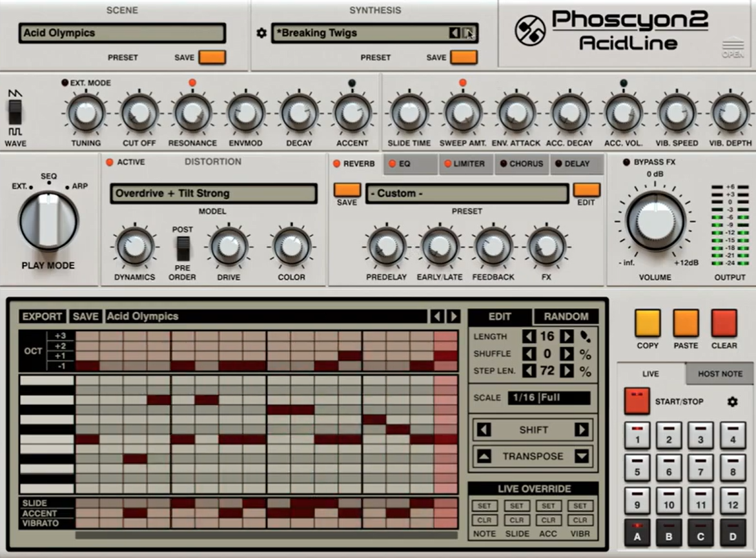The height and width of the screenshot is (558, 756).
Task: Decrease STEP LEN. with left arrow
Action: [529, 371]
